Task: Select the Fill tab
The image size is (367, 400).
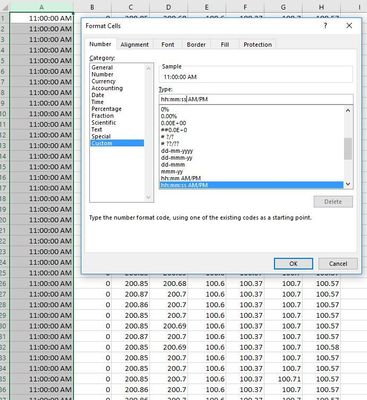Action: (225, 44)
